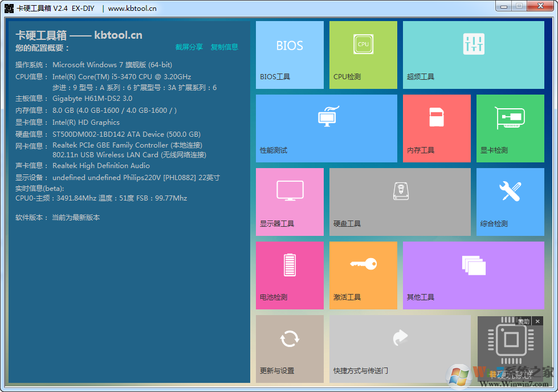Click the 截屏分享 screenshot sharing link
The width and height of the screenshot is (558, 392).
[x=189, y=47]
